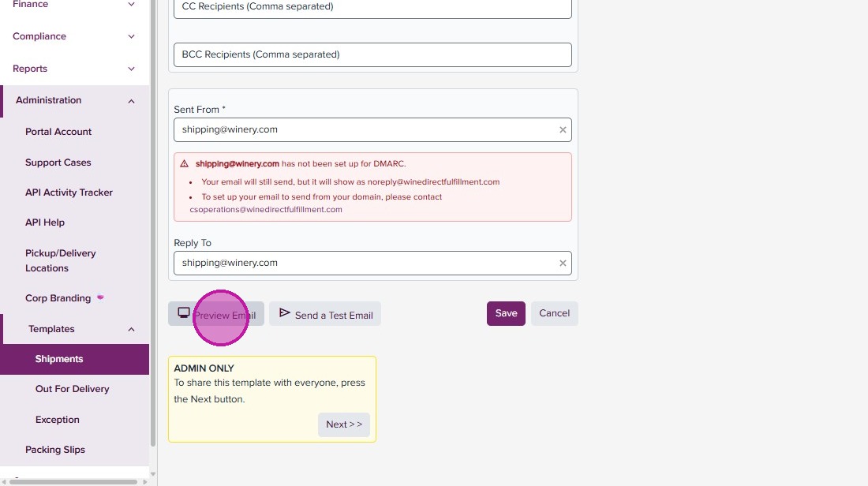Open the Exception templates page
868x486 pixels.
click(x=58, y=420)
